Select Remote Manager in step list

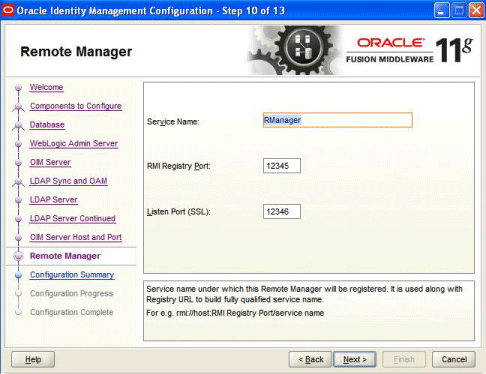[x=65, y=256]
